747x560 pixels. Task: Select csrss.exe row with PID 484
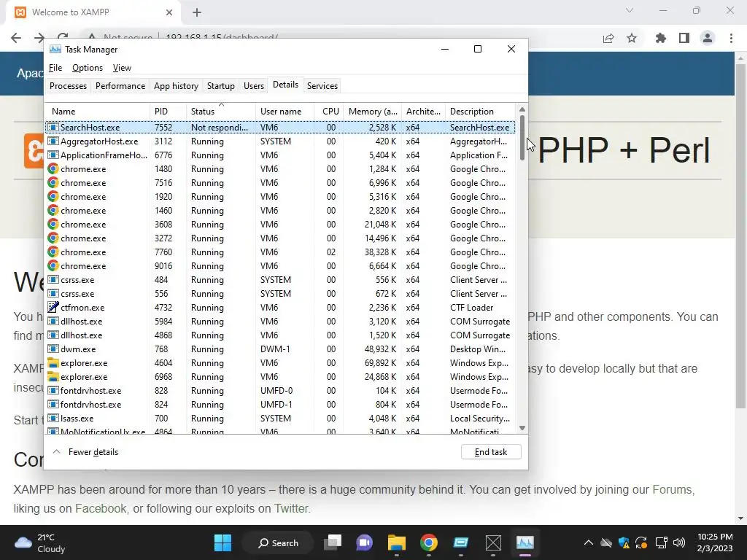281,279
